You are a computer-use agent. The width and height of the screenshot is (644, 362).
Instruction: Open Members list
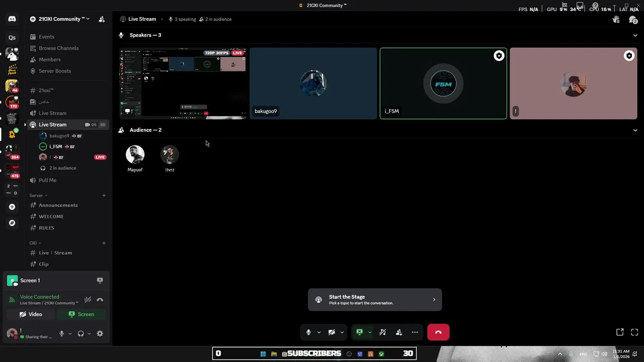coord(67,60)
